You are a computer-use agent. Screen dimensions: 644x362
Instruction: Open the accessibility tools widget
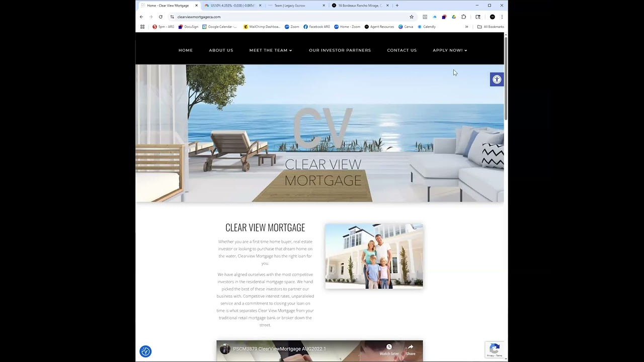(x=497, y=79)
